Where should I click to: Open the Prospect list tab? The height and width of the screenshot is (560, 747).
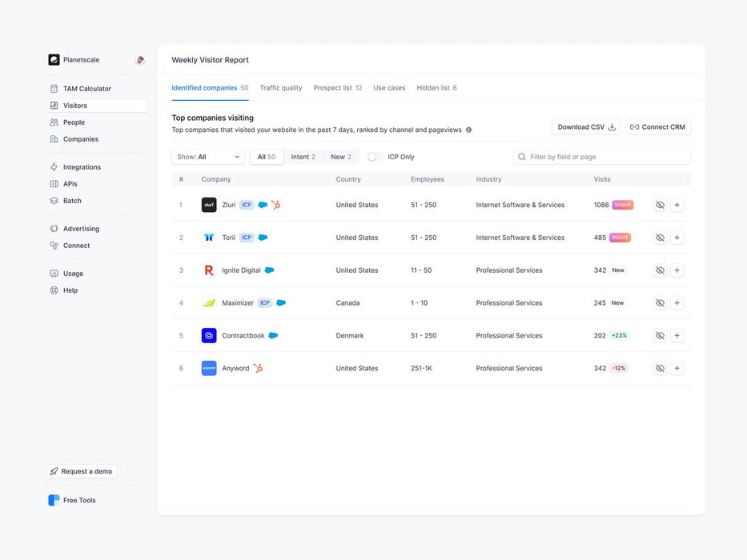click(337, 88)
